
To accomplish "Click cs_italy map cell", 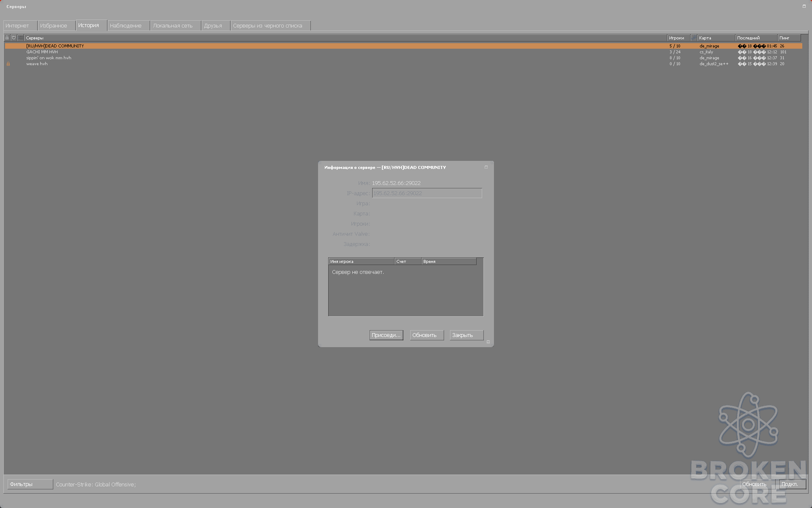I will click(706, 52).
